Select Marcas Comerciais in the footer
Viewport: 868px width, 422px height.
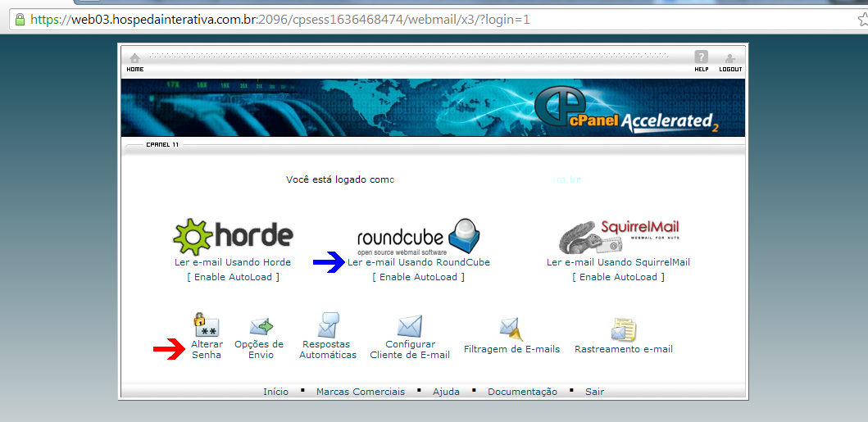(x=361, y=392)
